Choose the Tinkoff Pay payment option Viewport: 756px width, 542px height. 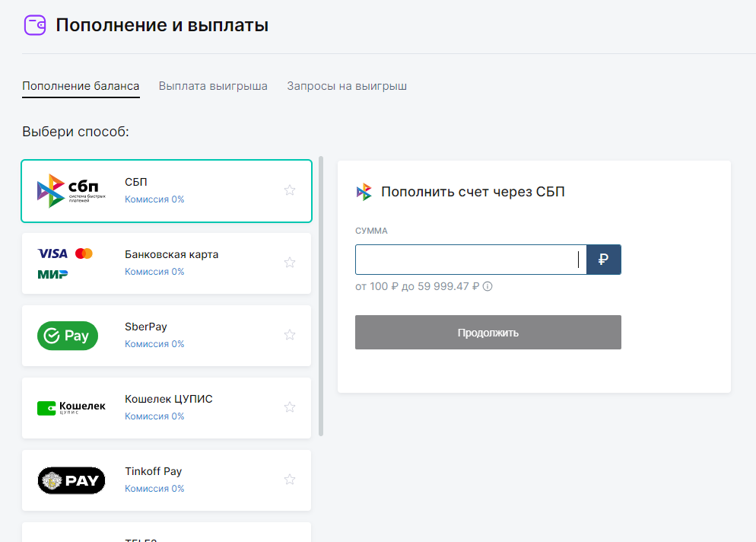point(167,480)
